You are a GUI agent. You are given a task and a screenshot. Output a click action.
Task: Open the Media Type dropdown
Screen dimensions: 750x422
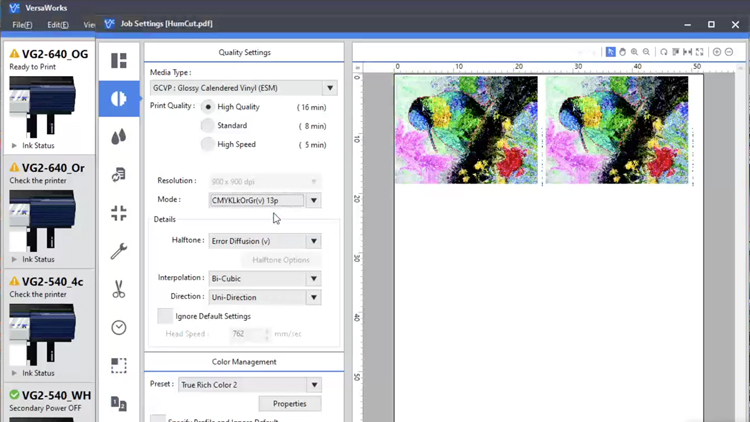click(x=329, y=88)
